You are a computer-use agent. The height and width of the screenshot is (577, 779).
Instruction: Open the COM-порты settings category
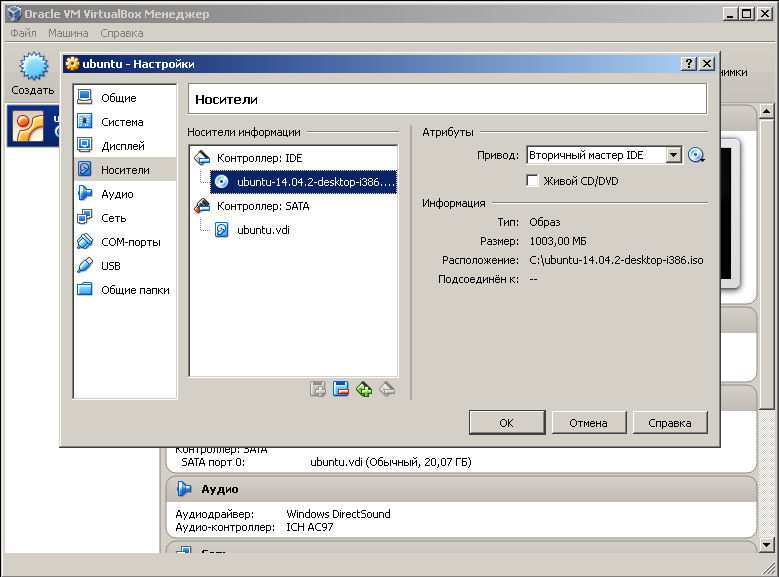(125, 242)
